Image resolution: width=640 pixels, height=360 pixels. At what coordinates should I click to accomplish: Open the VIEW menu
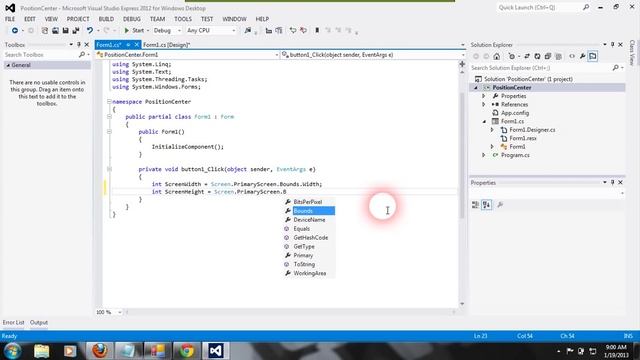pos(51,19)
